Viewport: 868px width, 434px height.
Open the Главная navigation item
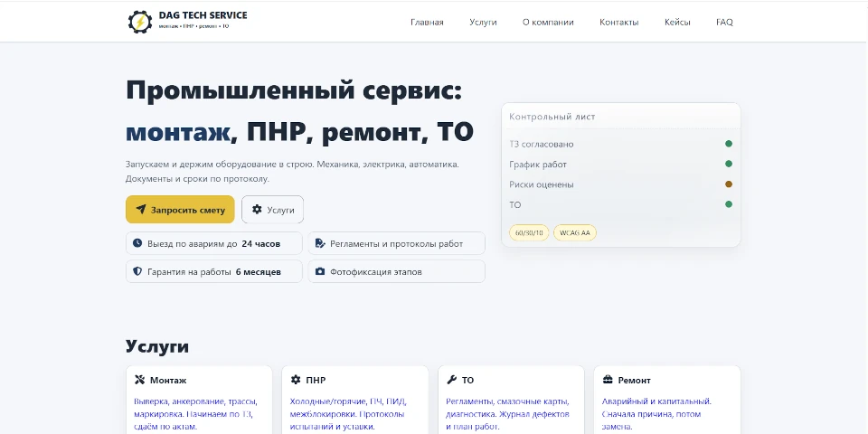coord(427,23)
